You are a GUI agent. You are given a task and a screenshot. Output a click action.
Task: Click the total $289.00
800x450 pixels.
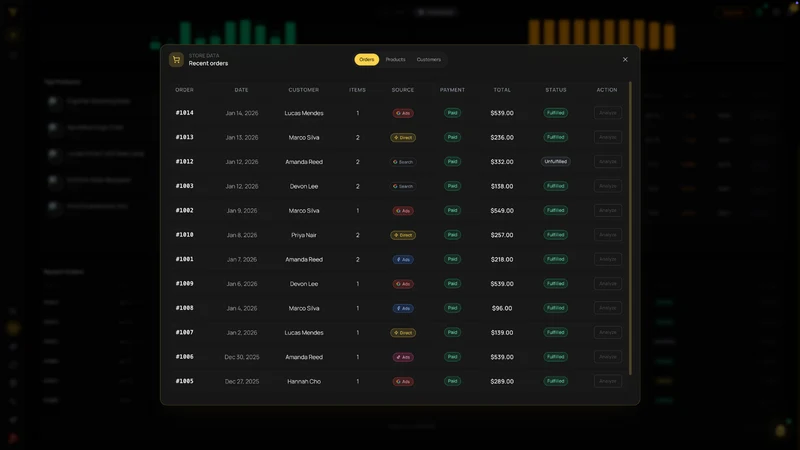[502, 382]
